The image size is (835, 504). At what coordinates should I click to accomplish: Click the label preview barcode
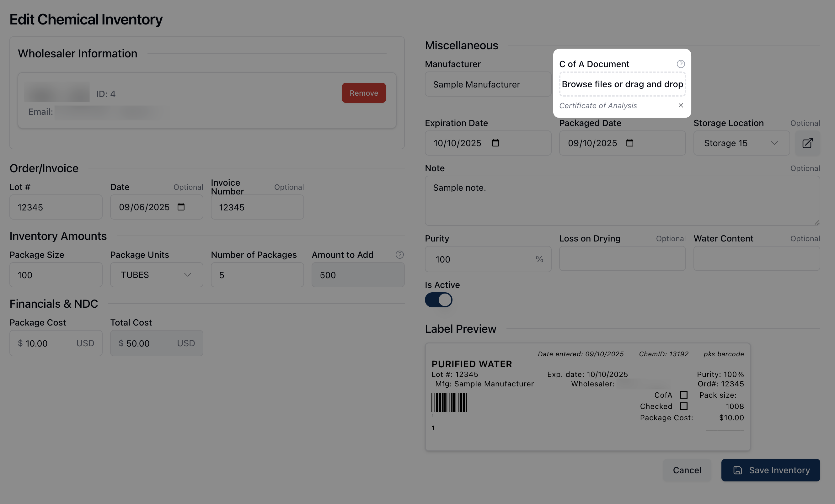click(449, 402)
